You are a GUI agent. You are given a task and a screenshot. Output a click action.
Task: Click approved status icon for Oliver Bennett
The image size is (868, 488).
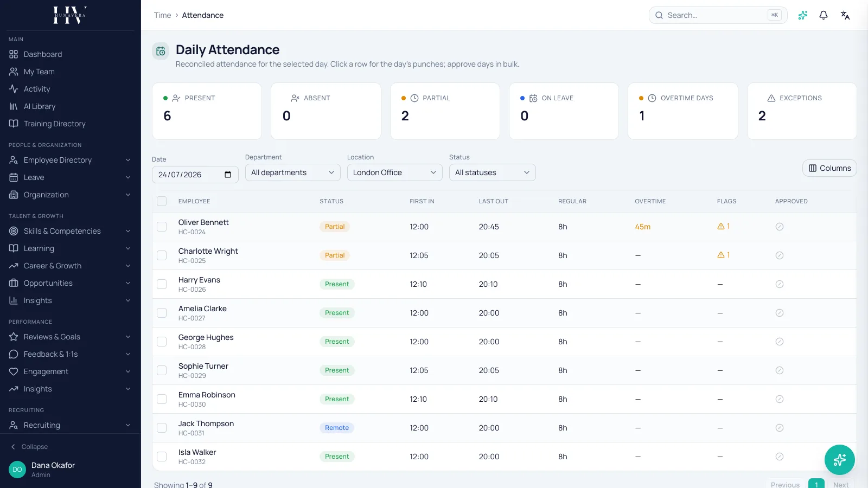[780, 227]
